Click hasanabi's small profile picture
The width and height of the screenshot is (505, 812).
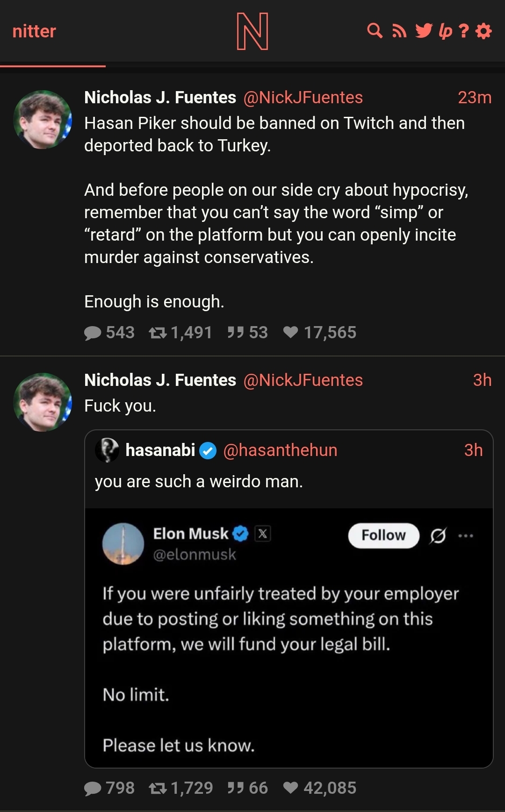tap(107, 450)
